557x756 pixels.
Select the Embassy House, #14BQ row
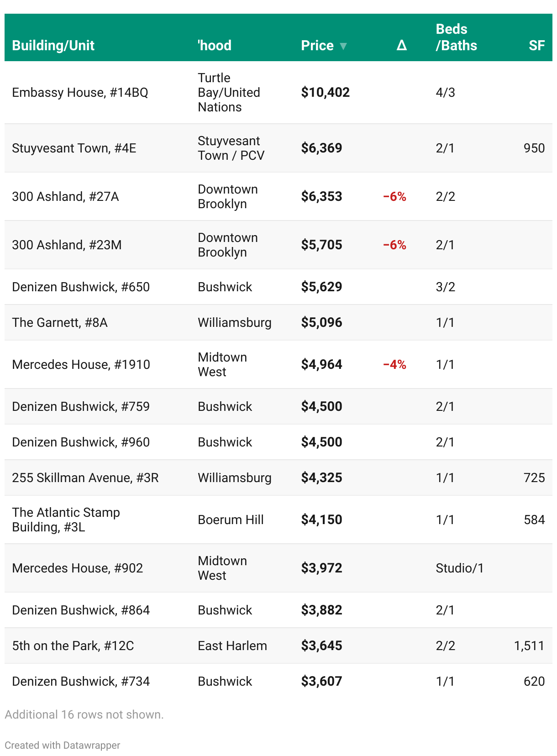(80, 93)
